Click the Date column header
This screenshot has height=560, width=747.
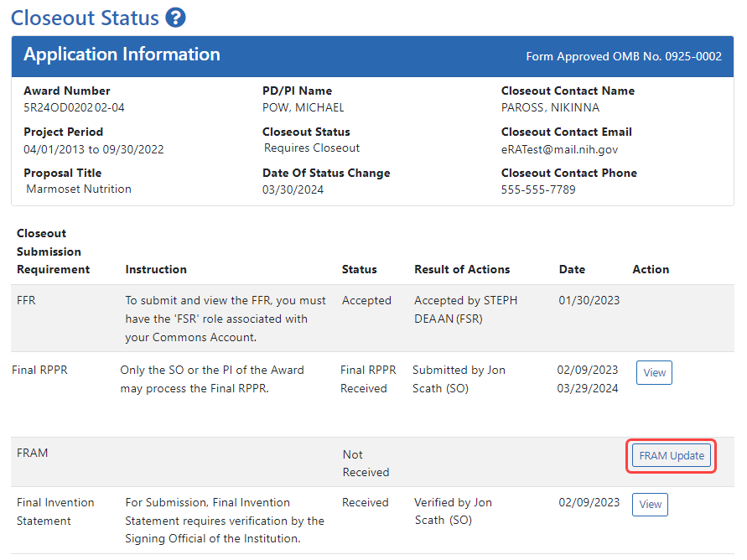tap(573, 269)
